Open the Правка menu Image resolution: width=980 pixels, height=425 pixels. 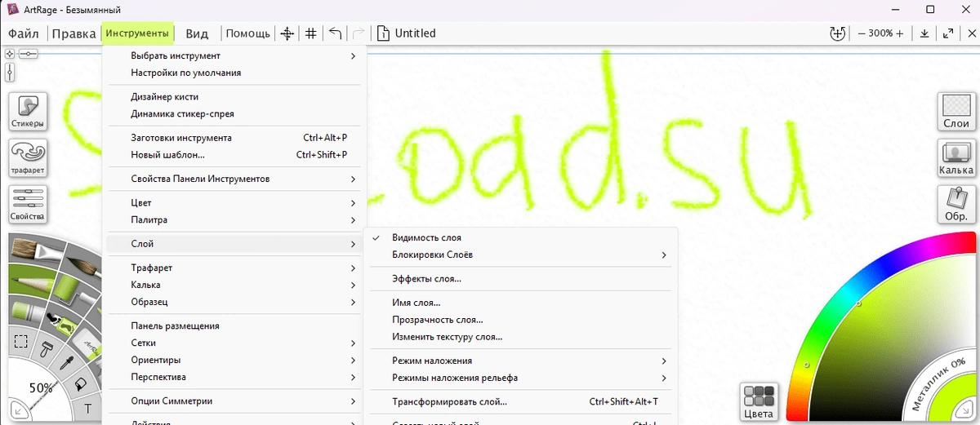coord(73,33)
